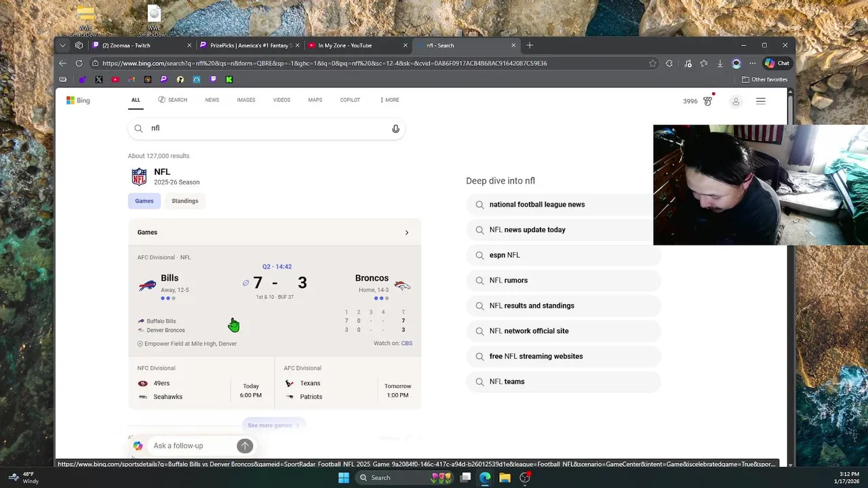Open the Bing account sign-in icon
The image size is (868, 488).
click(736, 102)
